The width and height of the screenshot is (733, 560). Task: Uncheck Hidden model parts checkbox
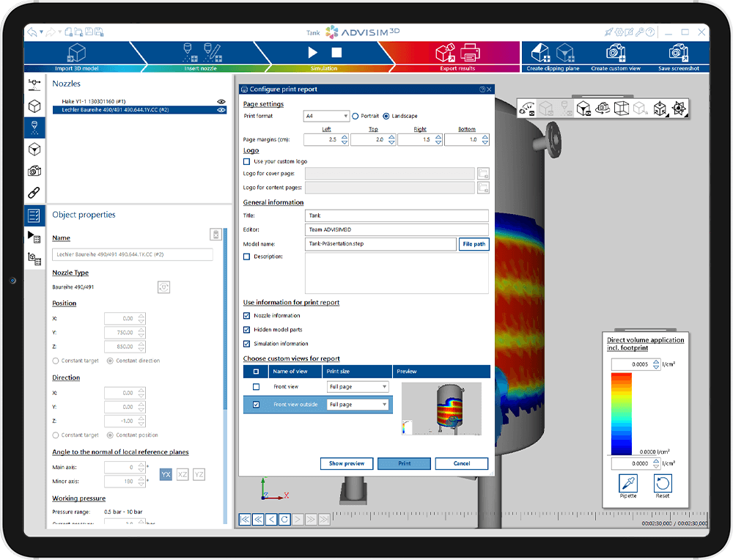[247, 330]
